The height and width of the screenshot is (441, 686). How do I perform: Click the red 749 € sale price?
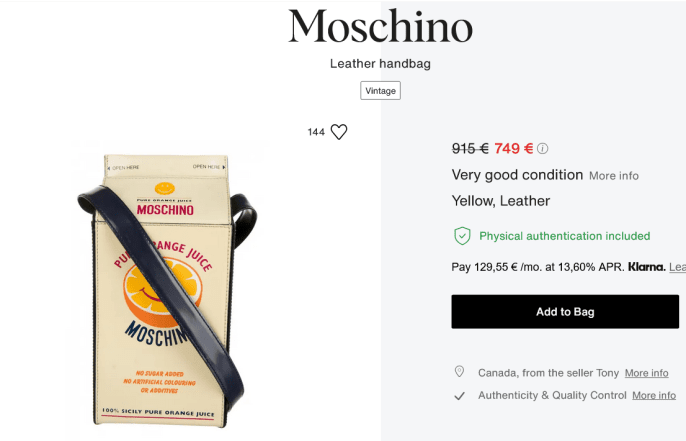coord(513,148)
